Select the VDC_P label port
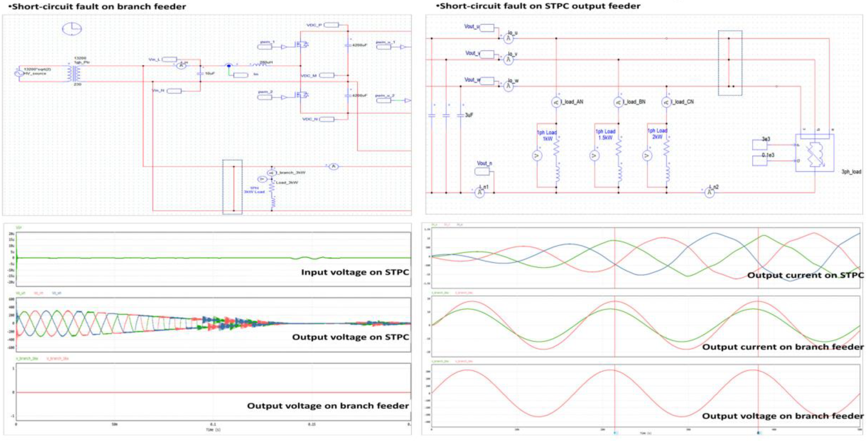 tap(331, 25)
